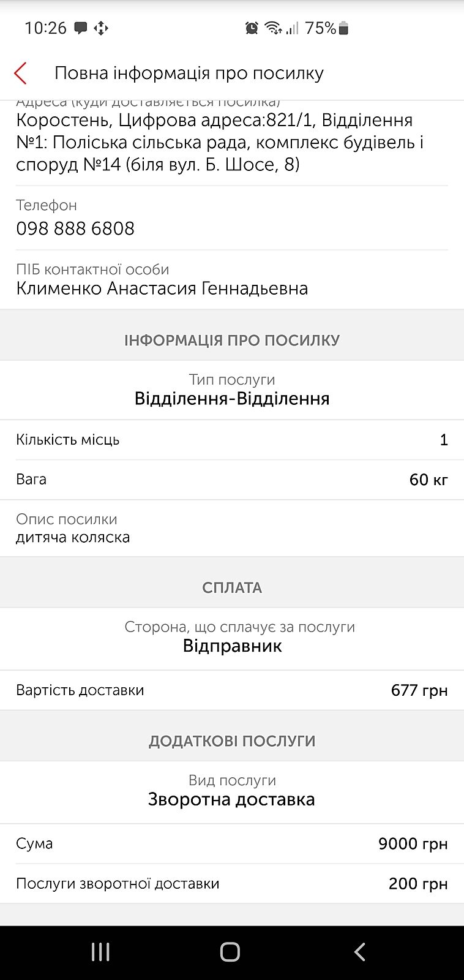
Task: Tap the Кількість місць row
Action: coord(232,440)
